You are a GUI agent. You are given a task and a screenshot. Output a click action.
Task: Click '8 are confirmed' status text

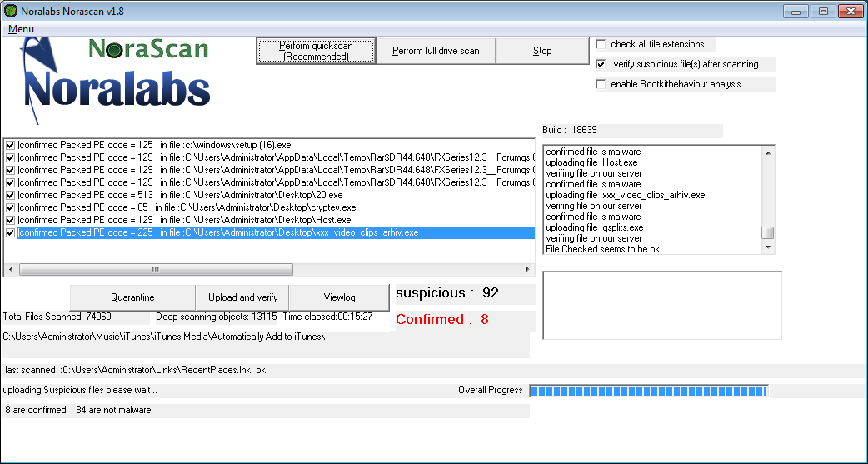pos(36,410)
